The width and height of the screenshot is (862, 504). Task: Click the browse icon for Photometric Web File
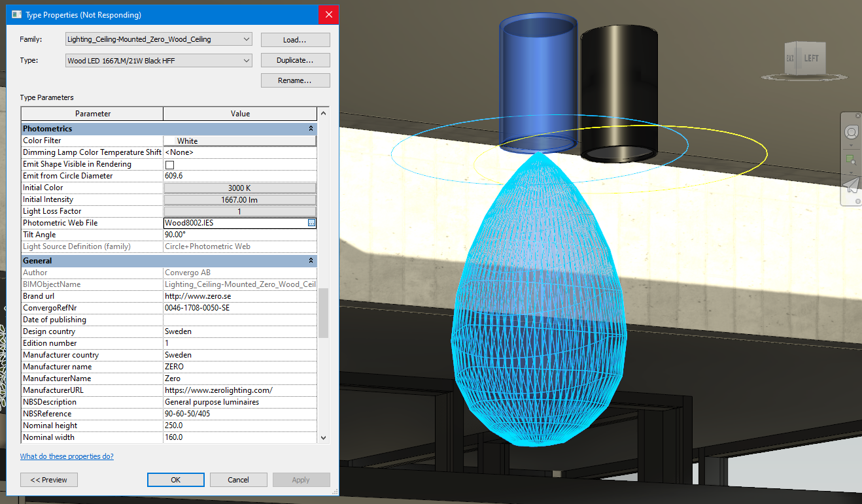tap(312, 223)
